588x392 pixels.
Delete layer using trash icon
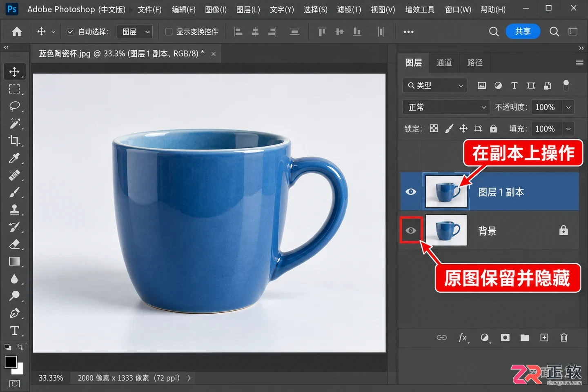pyautogui.click(x=564, y=338)
